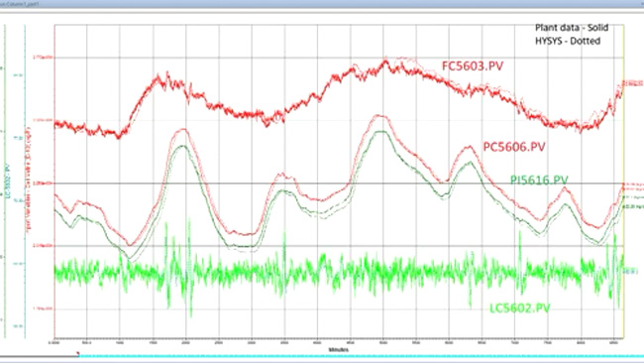Select the Minutes x-axis title
644x363 pixels.
pyautogui.click(x=339, y=349)
